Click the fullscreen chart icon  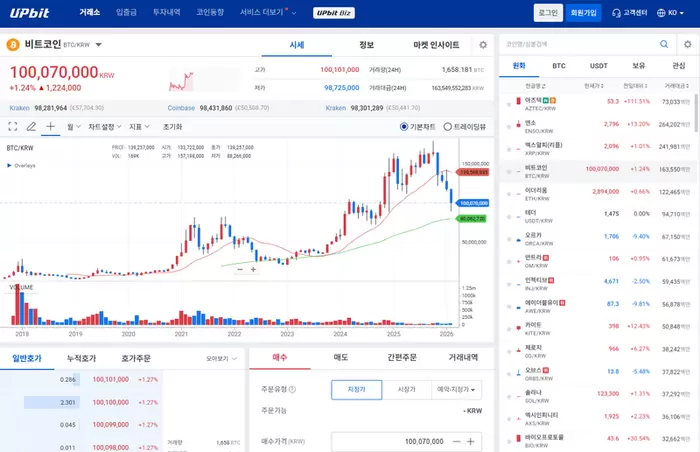12,127
